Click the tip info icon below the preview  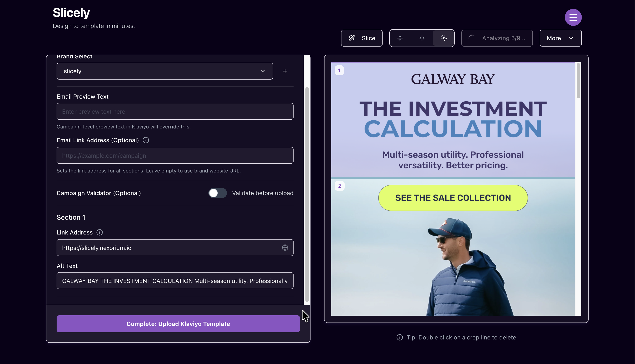pos(399,337)
